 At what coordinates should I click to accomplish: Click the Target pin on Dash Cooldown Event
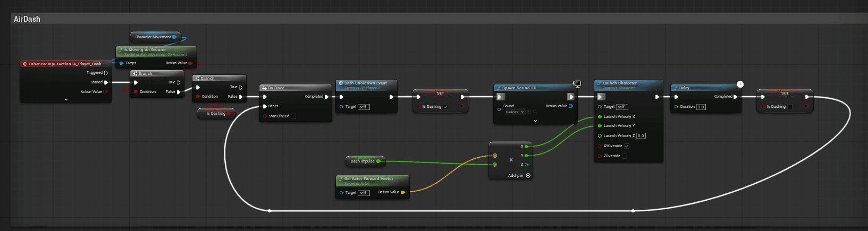tap(341, 107)
